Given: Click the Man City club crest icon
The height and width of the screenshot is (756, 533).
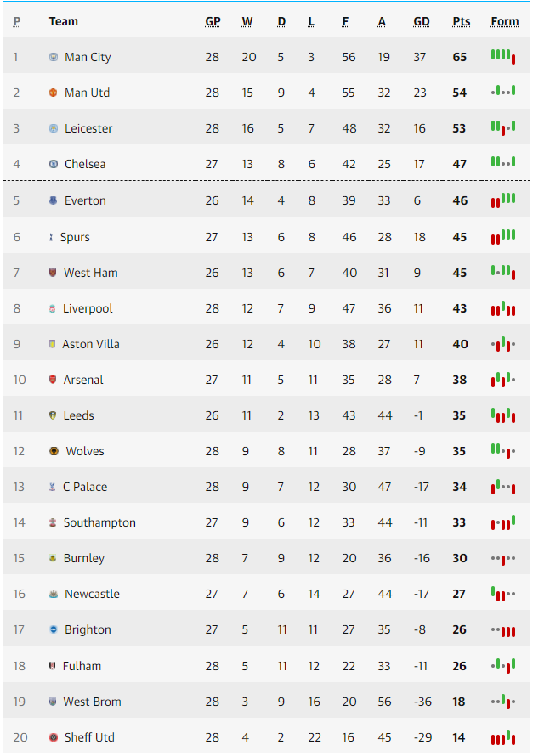Looking at the screenshot, I should pos(54,57).
